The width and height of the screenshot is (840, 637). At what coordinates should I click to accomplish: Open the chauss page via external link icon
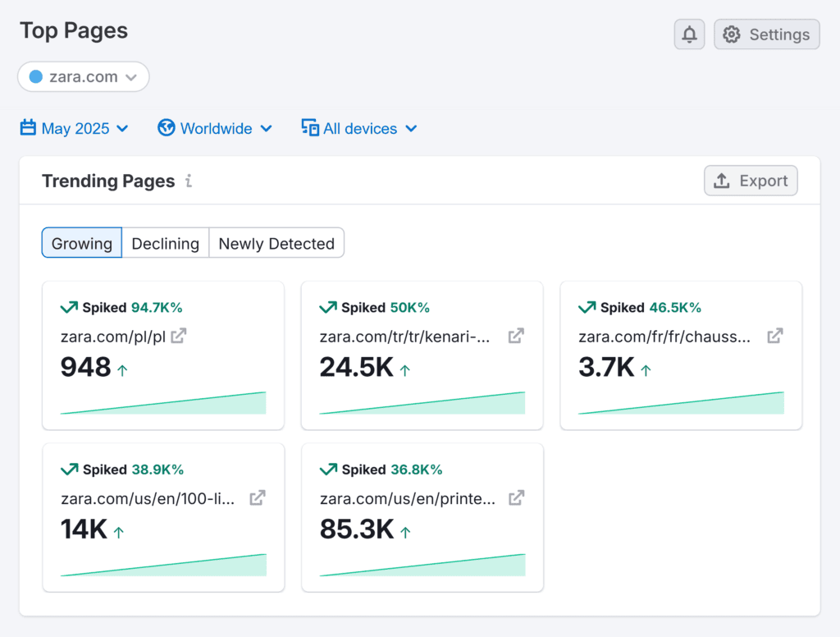point(774,335)
